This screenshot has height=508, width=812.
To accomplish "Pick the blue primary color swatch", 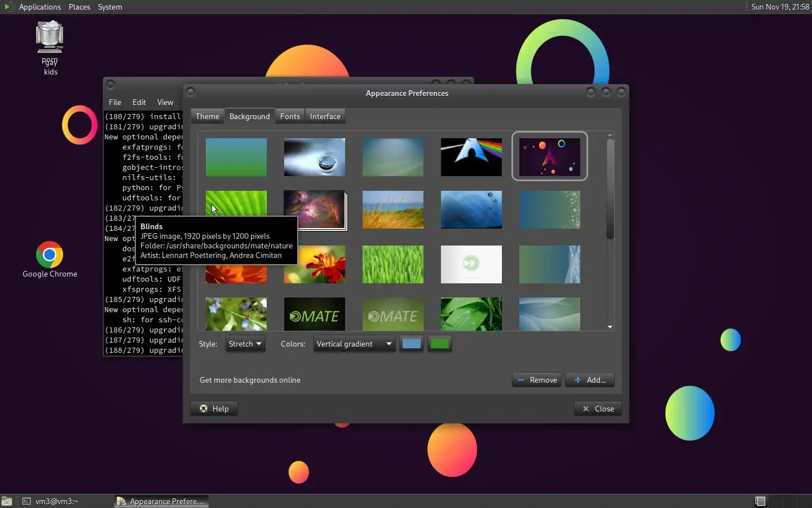I will point(412,344).
